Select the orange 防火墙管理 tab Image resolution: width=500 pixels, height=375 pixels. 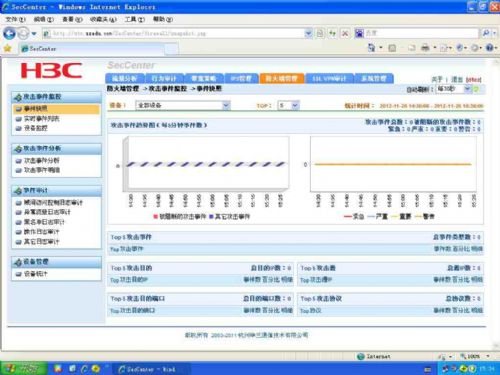click(281, 79)
